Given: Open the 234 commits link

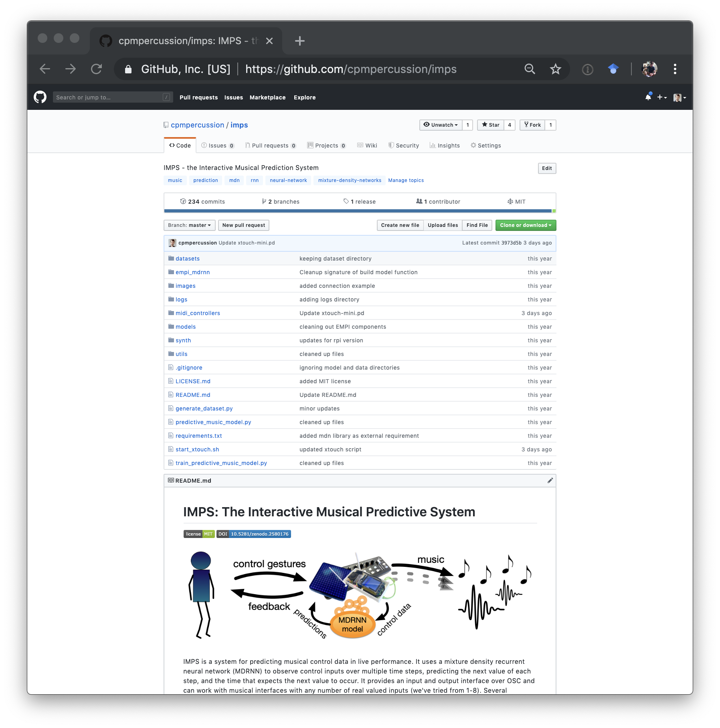Looking at the screenshot, I should pyautogui.click(x=202, y=202).
